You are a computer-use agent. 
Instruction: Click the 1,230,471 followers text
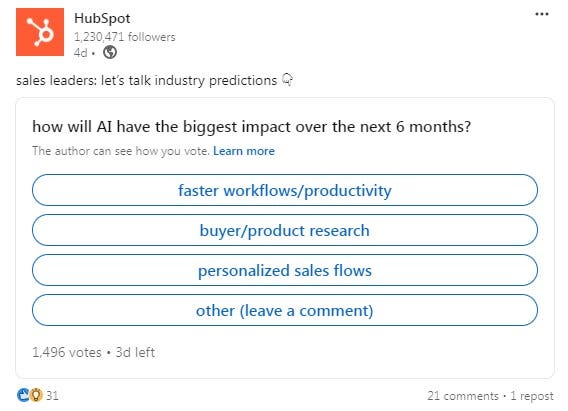pyautogui.click(x=125, y=37)
